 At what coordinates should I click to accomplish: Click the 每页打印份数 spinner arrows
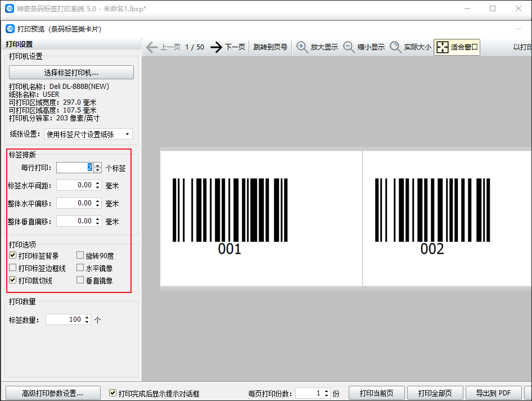point(326,393)
